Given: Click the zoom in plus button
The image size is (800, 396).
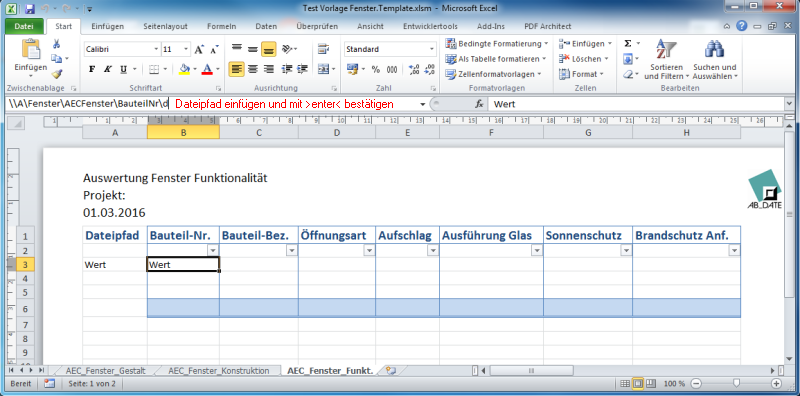Looking at the screenshot, I should tap(776, 383).
